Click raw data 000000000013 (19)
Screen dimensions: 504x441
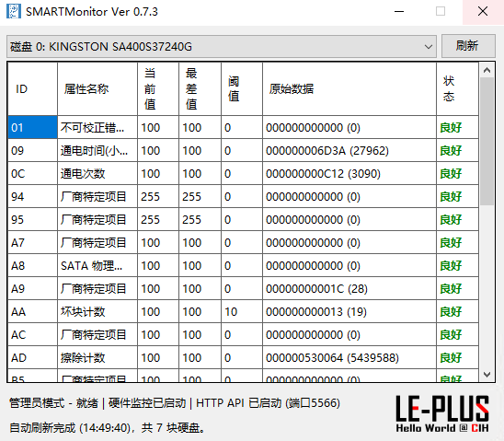pos(349,312)
